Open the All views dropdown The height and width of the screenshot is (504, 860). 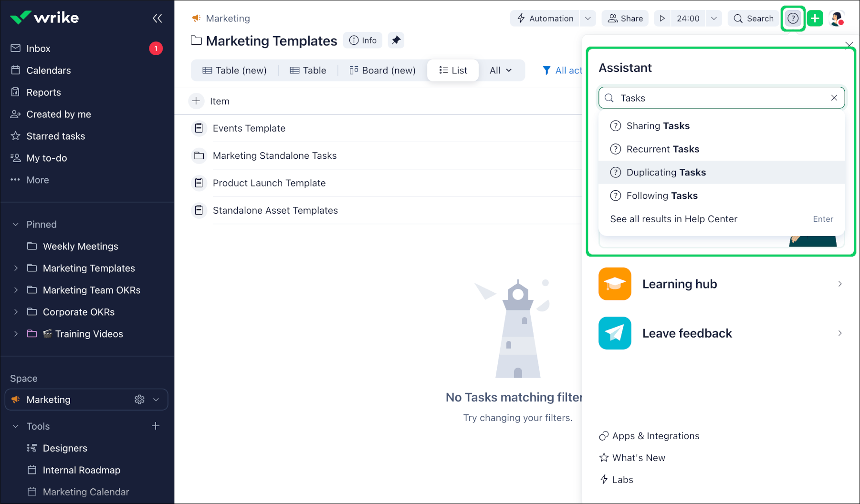pos(501,71)
